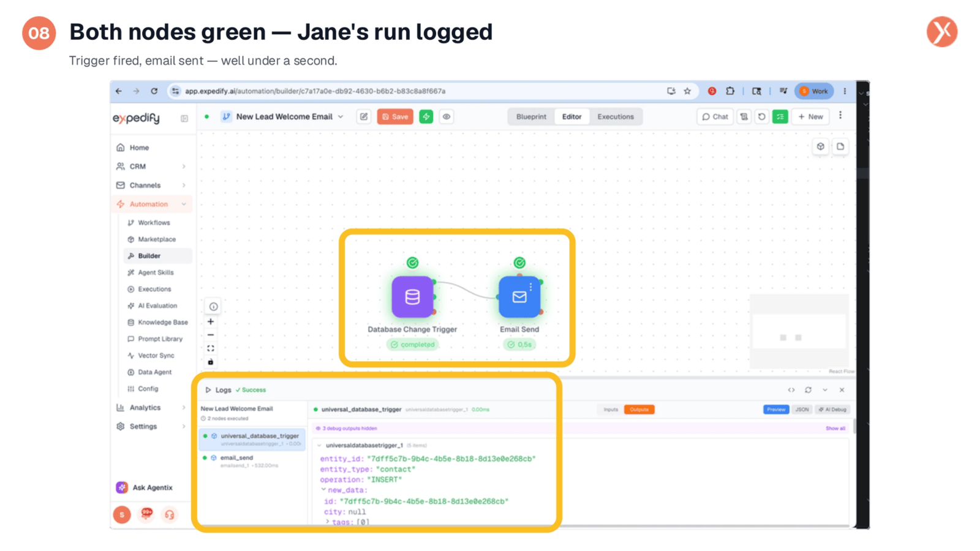The image size is (980, 551).
Task: Refresh the logs panel
Action: click(808, 390)
